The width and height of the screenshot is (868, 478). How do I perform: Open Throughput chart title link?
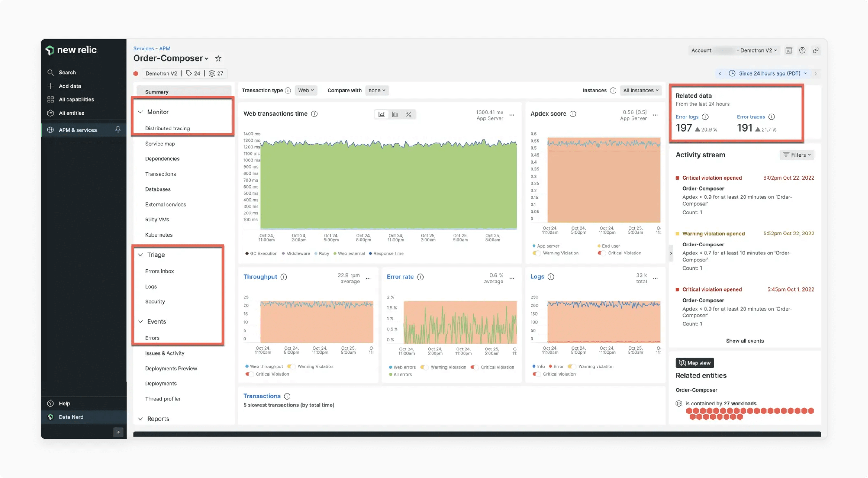pos(260,277)
